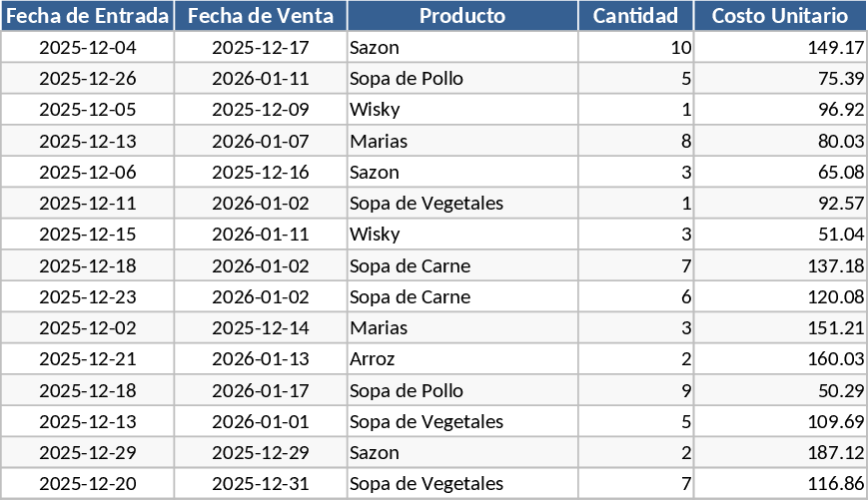Select entry date 2025-12-26 cell
868x500 pixels.
(x=87, y=79)
